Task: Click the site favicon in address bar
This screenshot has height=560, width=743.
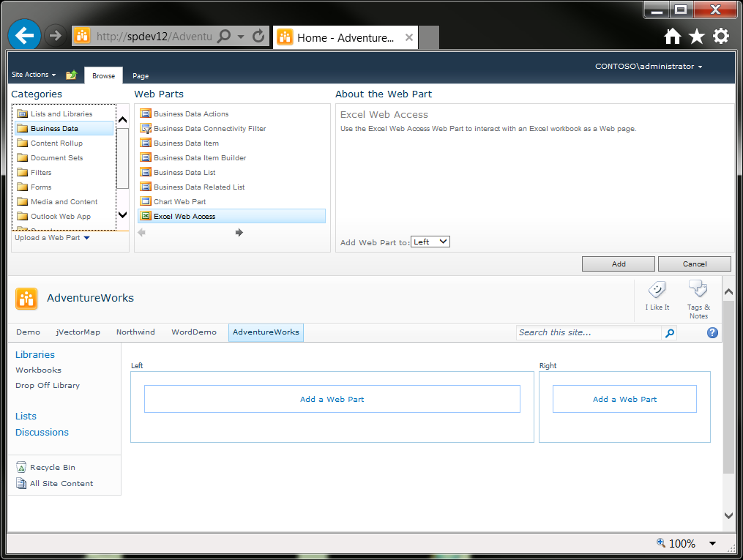Action: [x=82, y=36]
